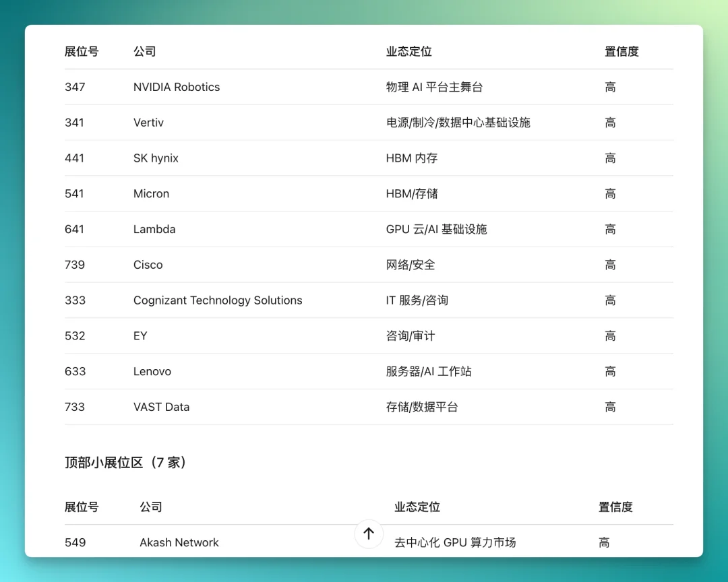
Task: Click the 顶部小展位区 (7 家) heading
Action: point(125,463)
